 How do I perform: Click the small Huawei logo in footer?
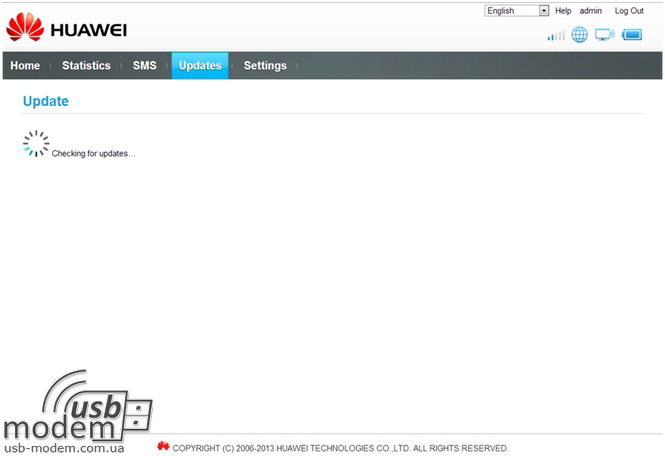(163, 446)
